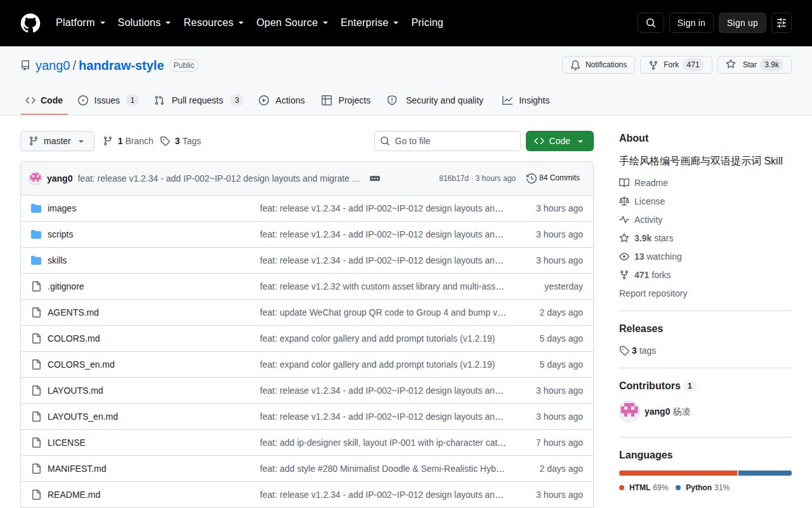Expand the Solutions menu
Image resolution: width=812 pixels, height=508 pixels.
click(x=144, y=23)
